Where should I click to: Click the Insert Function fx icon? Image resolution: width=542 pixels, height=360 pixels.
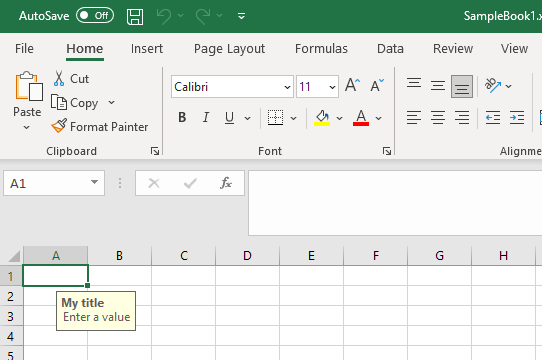tap(225, 183)
